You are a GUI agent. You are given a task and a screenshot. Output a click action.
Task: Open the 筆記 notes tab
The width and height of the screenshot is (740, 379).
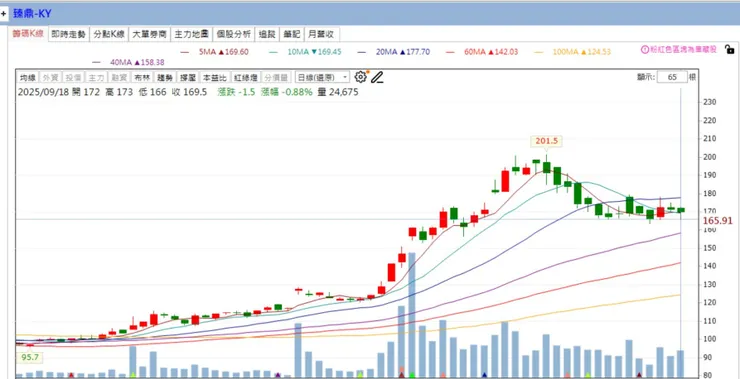coord(292,34)
